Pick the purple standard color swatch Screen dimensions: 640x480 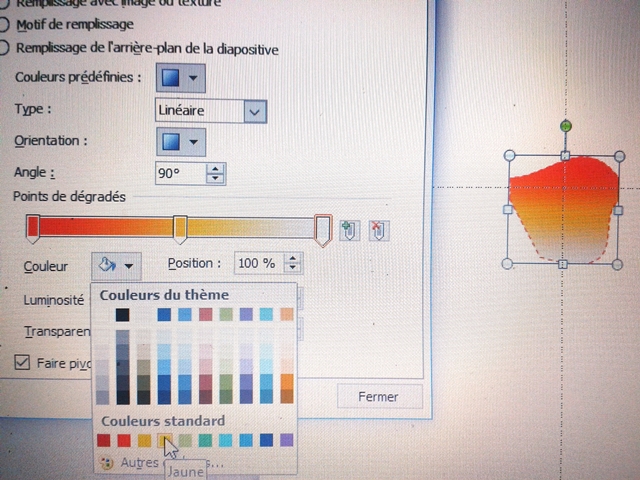click(x=287, y=440)
